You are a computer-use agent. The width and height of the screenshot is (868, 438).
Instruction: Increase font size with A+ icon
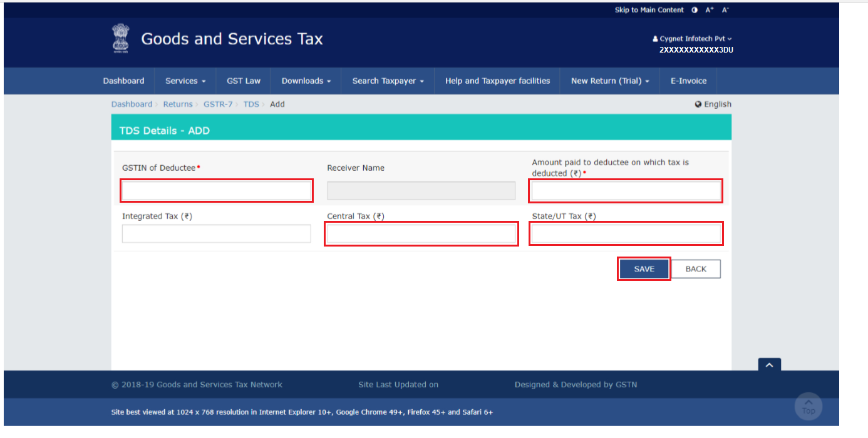[710, 10]
